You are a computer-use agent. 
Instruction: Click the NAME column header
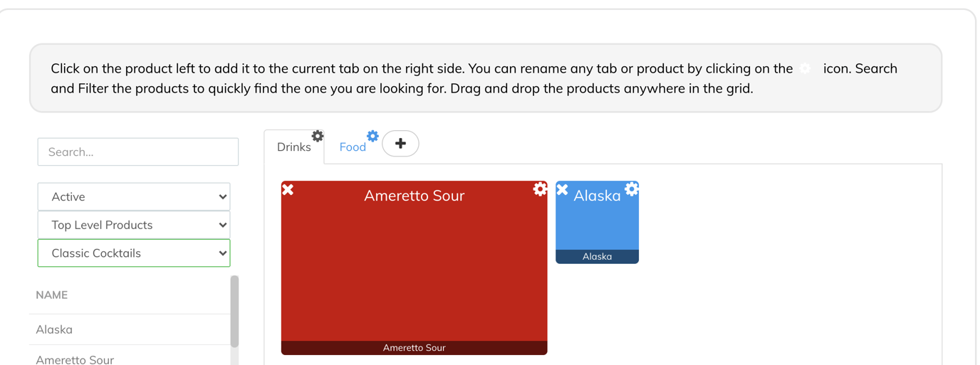(x=52, y=295)
